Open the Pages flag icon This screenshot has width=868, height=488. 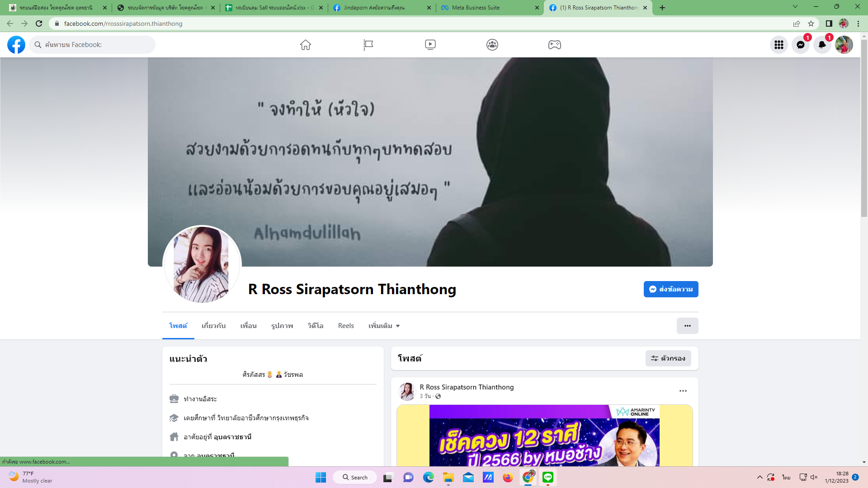click(x=368, y=45)
